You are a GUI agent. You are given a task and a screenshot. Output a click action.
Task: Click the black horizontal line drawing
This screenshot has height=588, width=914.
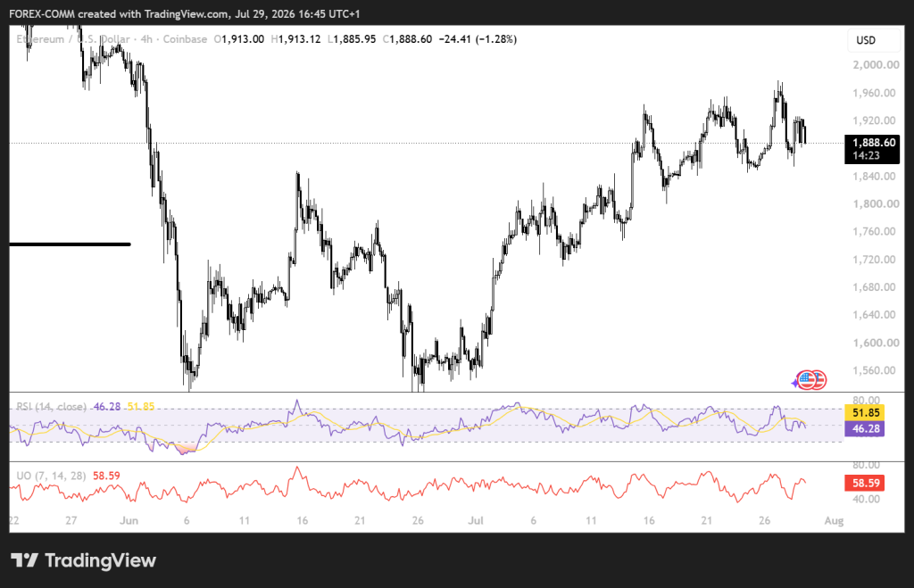coord(70,244)
